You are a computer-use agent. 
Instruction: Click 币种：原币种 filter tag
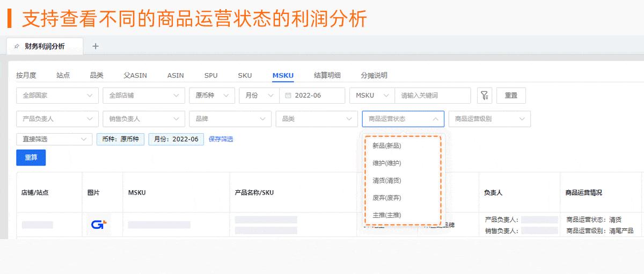121,139
